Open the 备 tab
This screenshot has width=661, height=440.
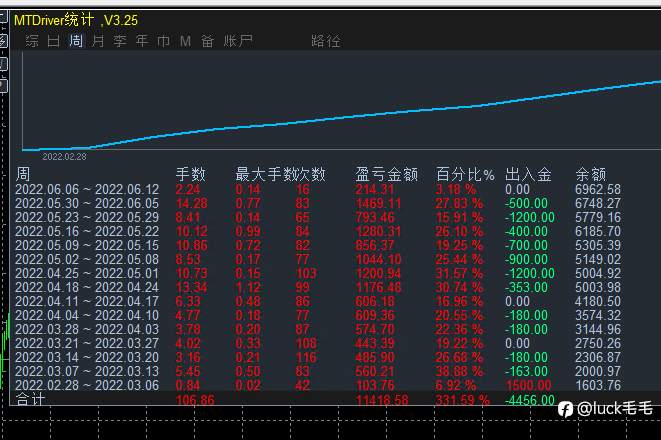[x=207, y=41]
